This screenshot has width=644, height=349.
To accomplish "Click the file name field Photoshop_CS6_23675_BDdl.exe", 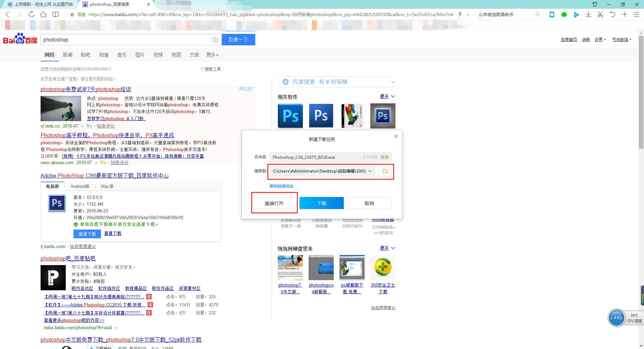I will (x=330, y=157).
